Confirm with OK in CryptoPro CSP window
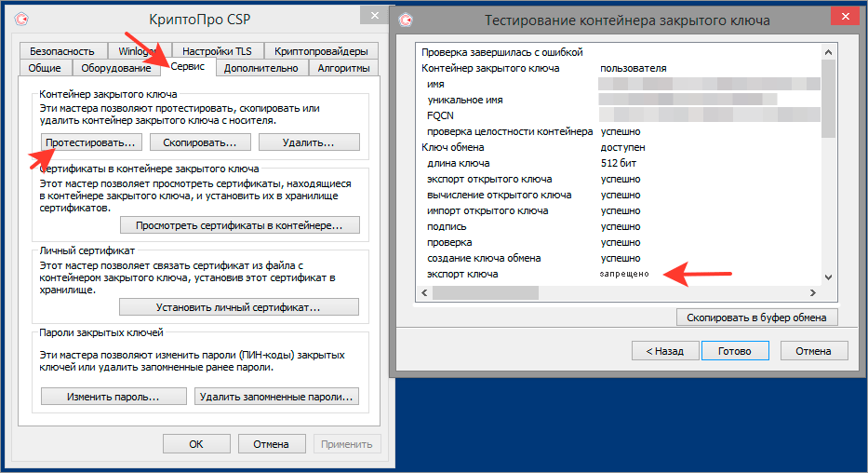The image size is (868, 473). (196, 443)
